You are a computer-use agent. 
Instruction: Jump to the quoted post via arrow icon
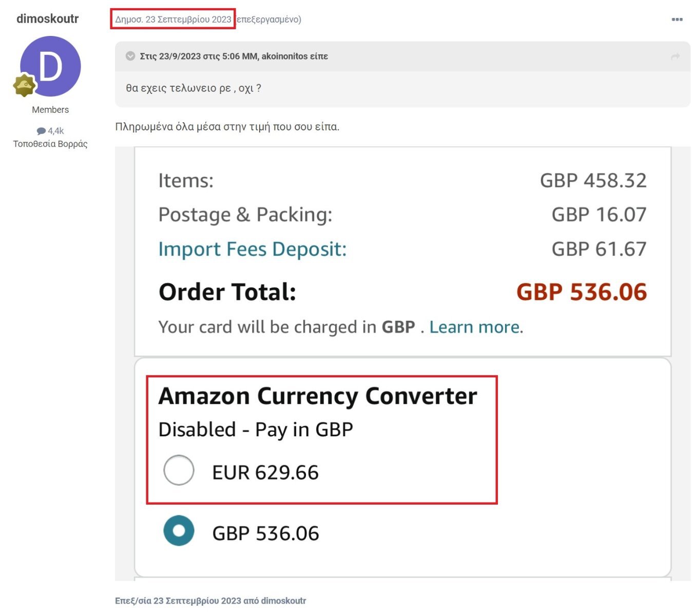point(675,56)
